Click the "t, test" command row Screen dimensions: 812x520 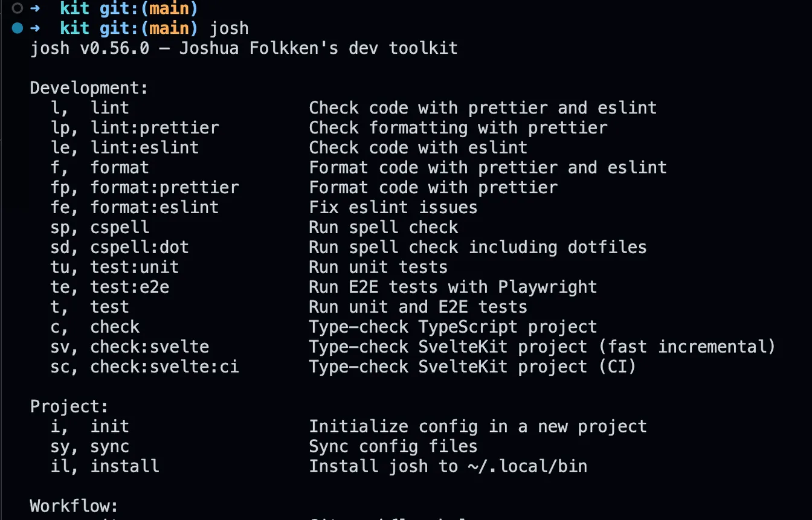pyautogui.click(x=289, y=307)
